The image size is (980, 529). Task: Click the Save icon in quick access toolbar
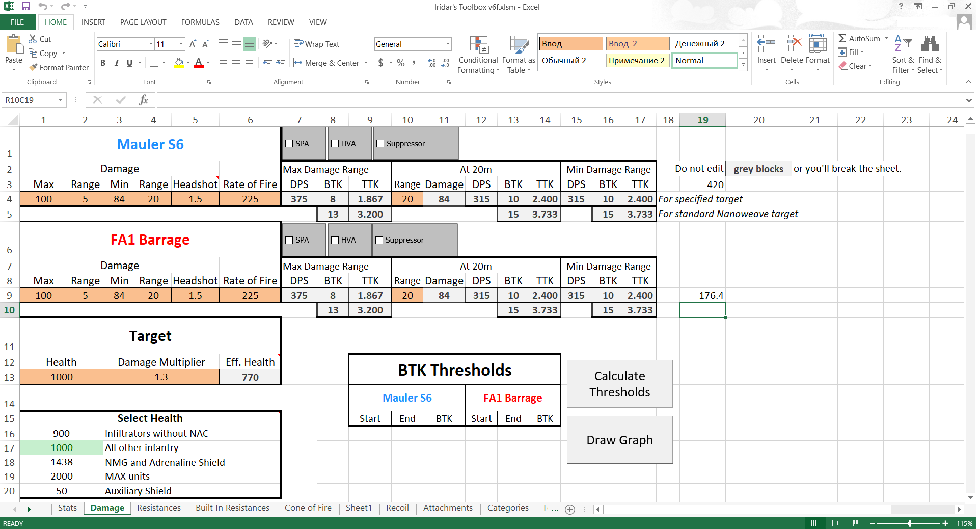coord(26,7)
